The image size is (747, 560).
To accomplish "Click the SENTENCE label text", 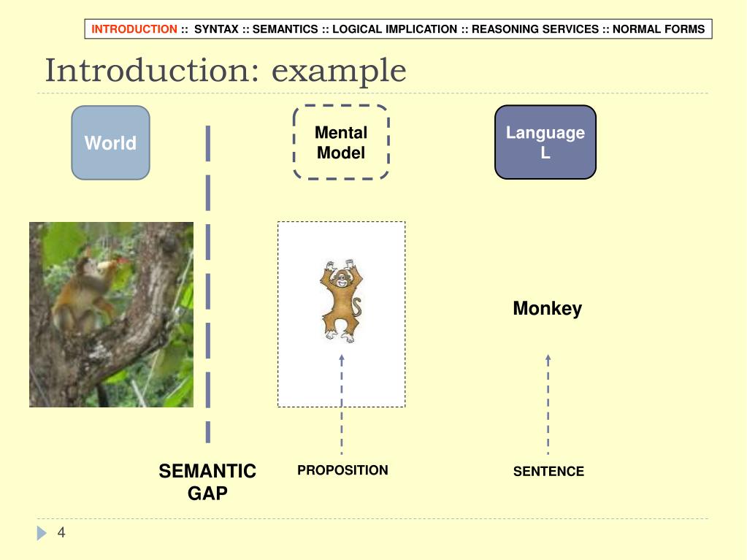I will [548, 472].
